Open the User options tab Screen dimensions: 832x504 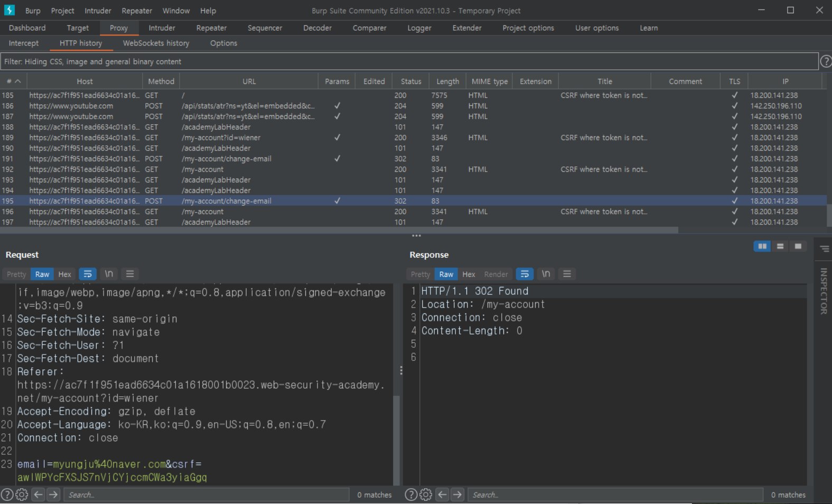[597, 28]
